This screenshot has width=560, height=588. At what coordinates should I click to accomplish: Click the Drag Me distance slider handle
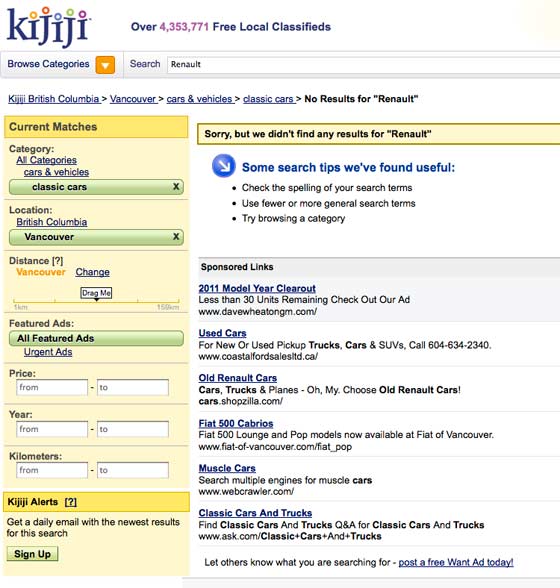tap(96, 293)
